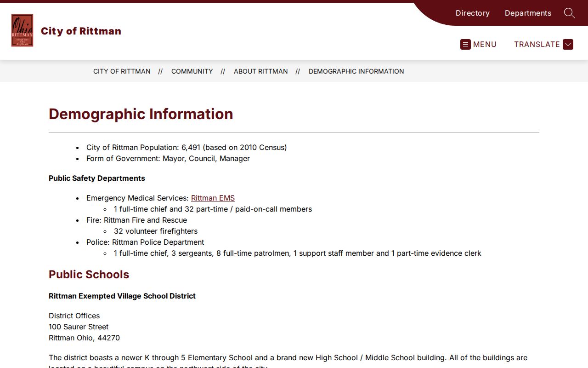Go to ABOUT RITTMAN breadcrumb
588x368 pixels.
tap(260, 71)
